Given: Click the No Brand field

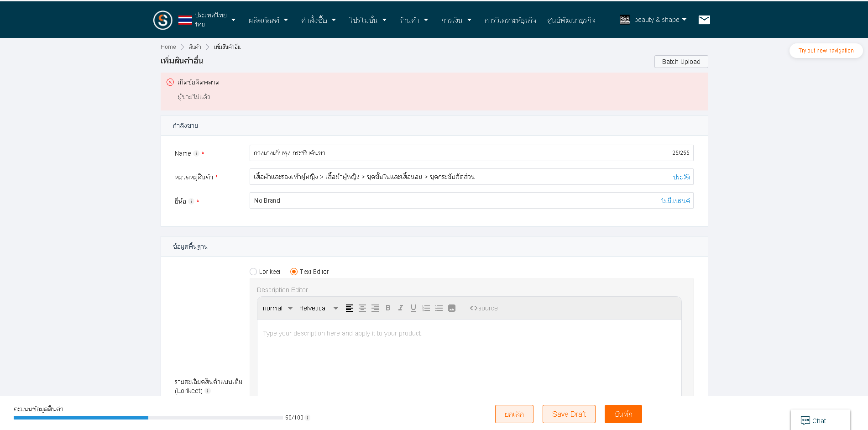Looking at the screenshot, I should pos(471,200).
